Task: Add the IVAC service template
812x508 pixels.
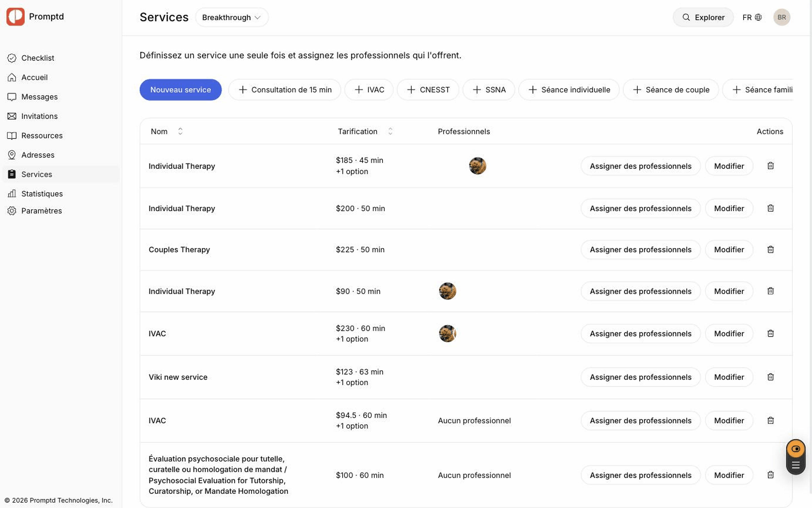Action: pos(369,90)
